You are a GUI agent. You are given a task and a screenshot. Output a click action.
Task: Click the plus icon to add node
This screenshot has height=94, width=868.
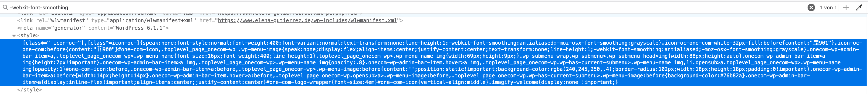(846, 7)
